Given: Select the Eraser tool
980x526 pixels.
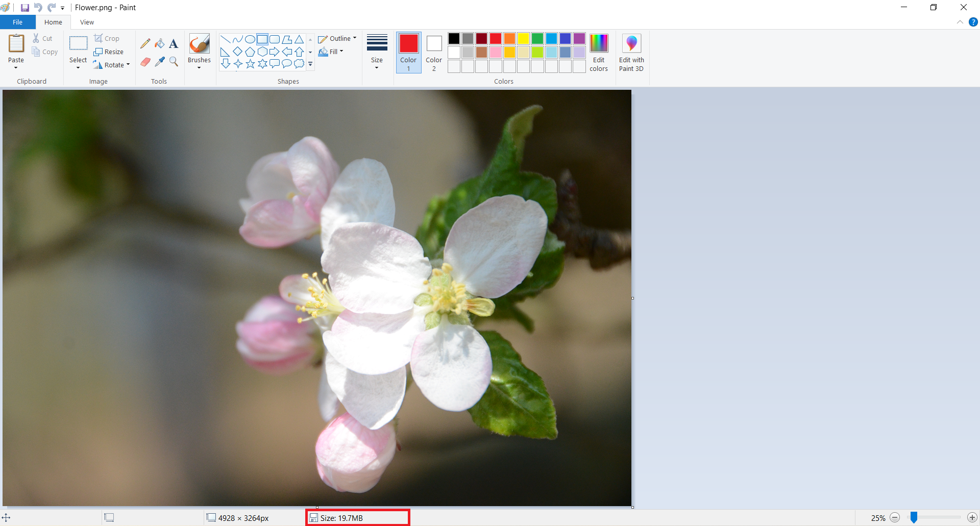Looking at the screenshot, I should tap(145, 62).
